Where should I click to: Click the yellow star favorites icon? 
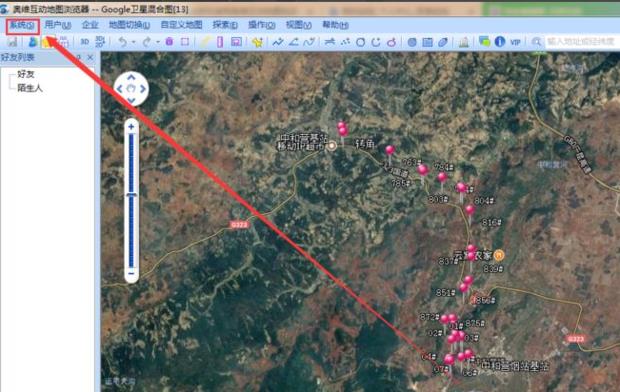coord(257,42)
